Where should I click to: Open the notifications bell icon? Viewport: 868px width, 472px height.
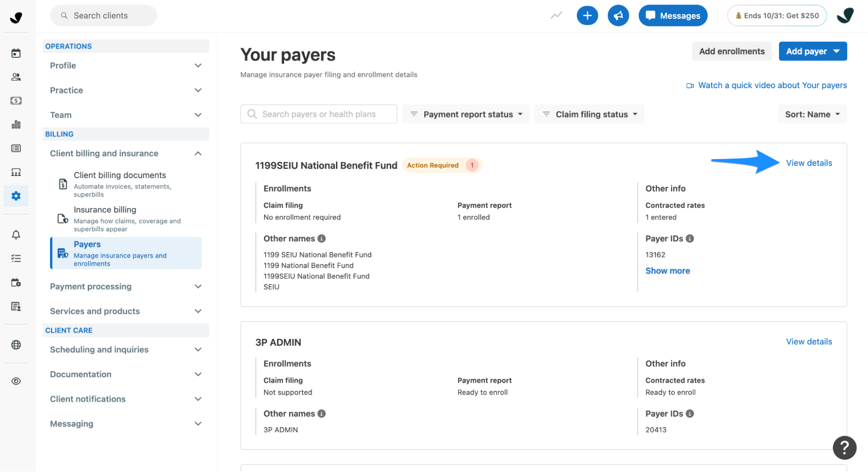[x=16, y=235]
